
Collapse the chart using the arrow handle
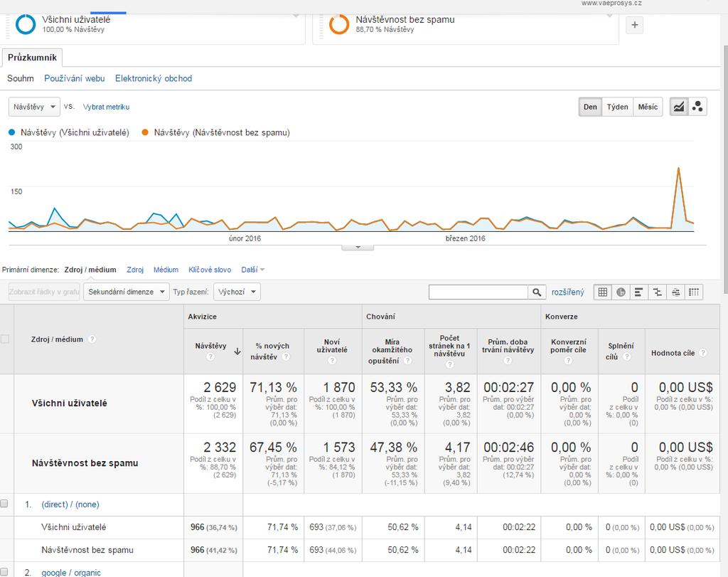[358, 247]
